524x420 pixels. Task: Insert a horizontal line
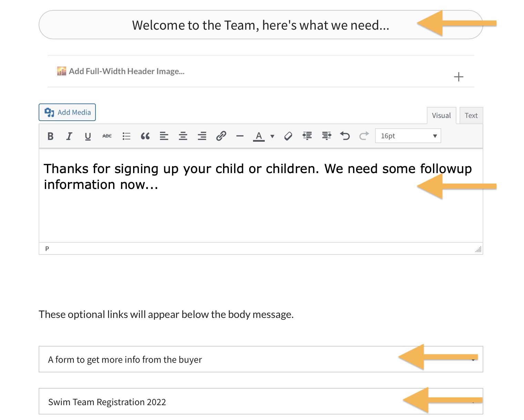click(x=240, y=136)
